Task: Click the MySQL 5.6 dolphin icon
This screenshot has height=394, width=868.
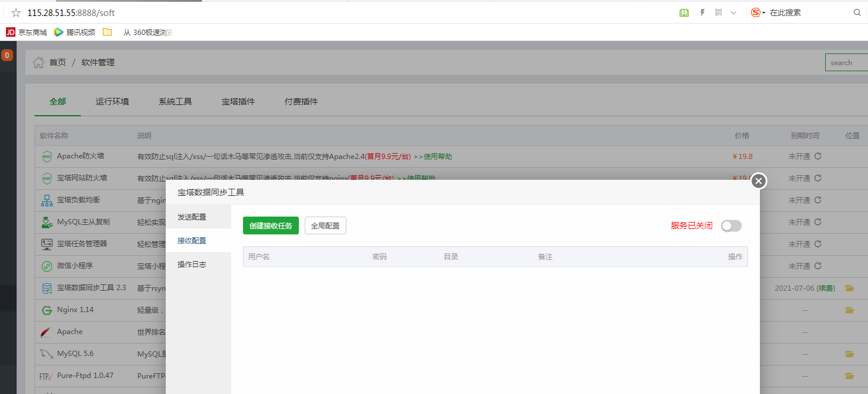Action: (x=47, y=354)
